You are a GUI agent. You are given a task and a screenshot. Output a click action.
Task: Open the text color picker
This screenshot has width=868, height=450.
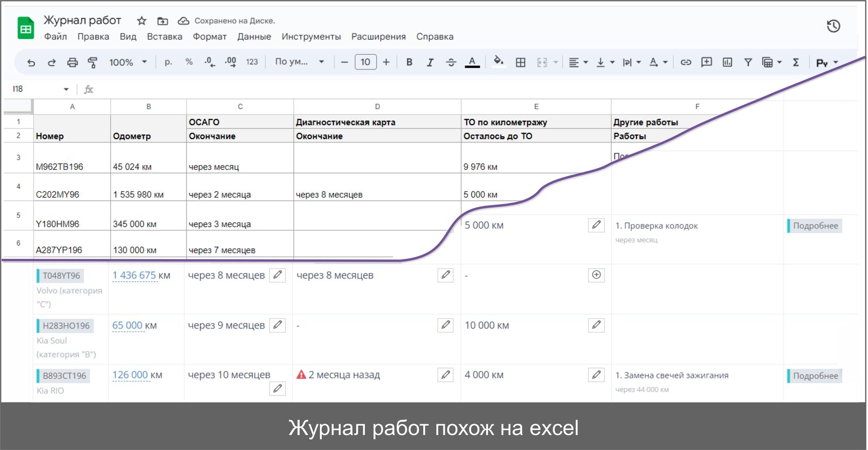472,63
